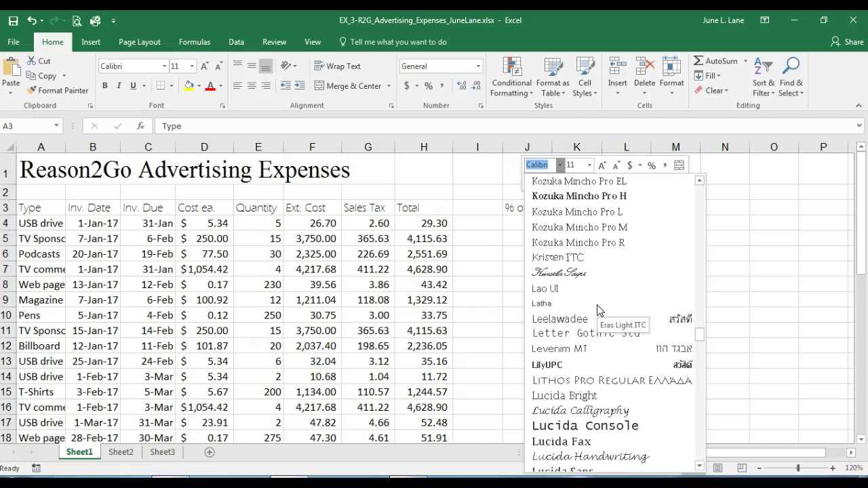
Task: Toggle Bold formatting in ribbon
Action: tap(104, 86)
